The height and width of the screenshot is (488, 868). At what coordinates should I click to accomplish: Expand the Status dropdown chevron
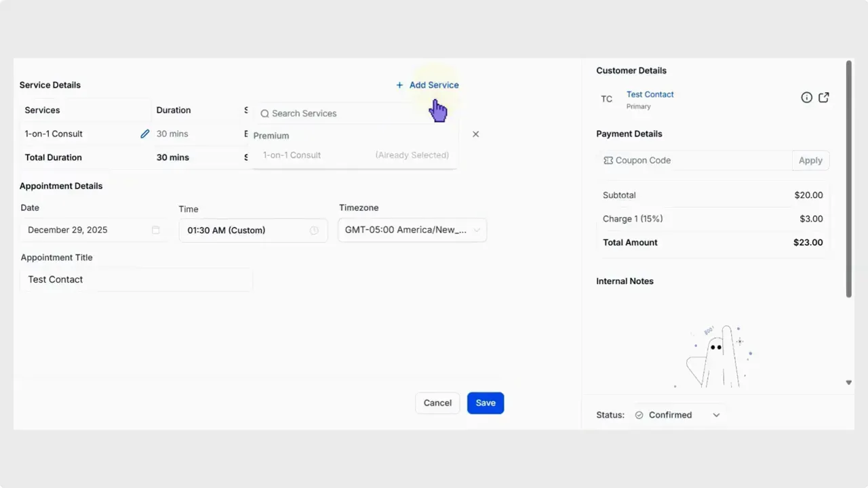[x=716, y=414]
